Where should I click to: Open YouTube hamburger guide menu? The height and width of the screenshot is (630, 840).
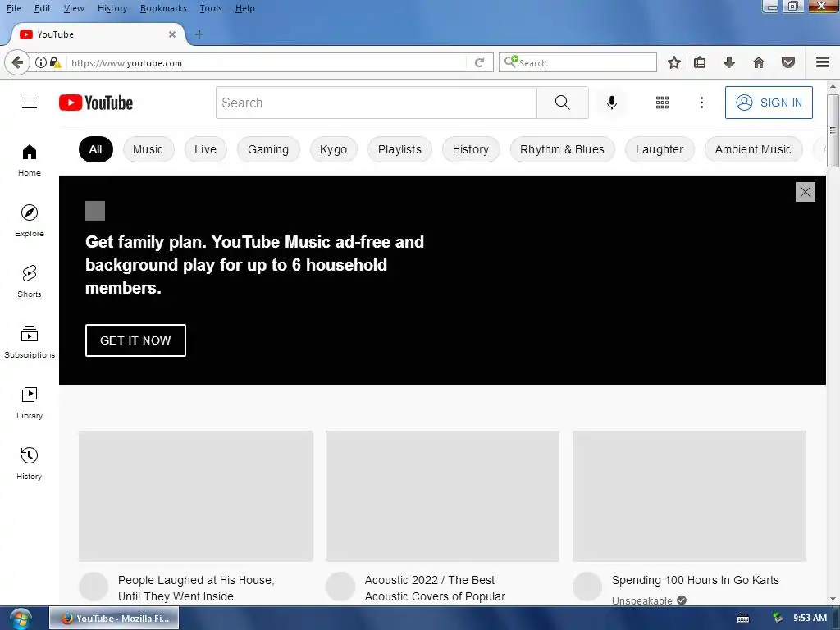point(30,103)
